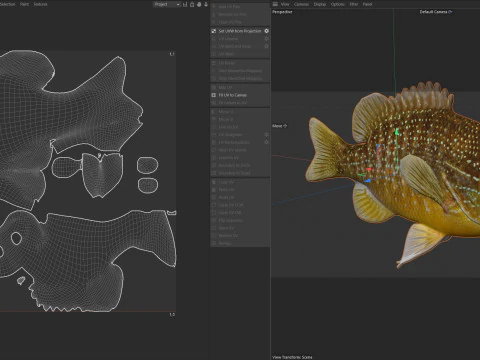Click the Perspective viewport label
480x360 pixels.
click(282, 12)
